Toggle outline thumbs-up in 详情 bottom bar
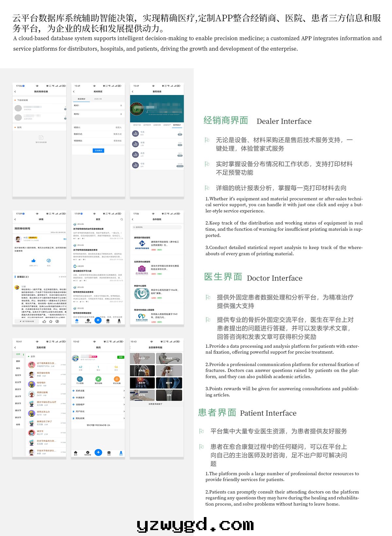The width and height of the screenshot is (392, 536). click(44, 321)
